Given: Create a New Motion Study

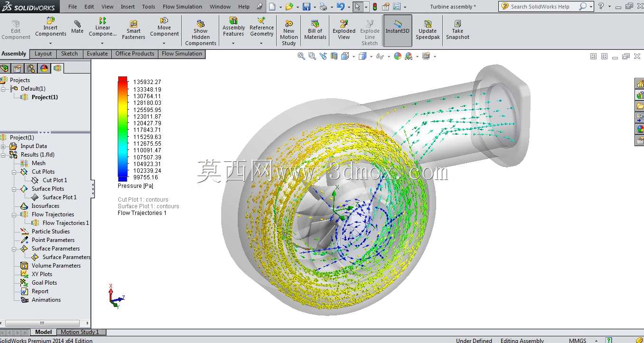Looking at the screenshot, I should [x=289, y=33].
